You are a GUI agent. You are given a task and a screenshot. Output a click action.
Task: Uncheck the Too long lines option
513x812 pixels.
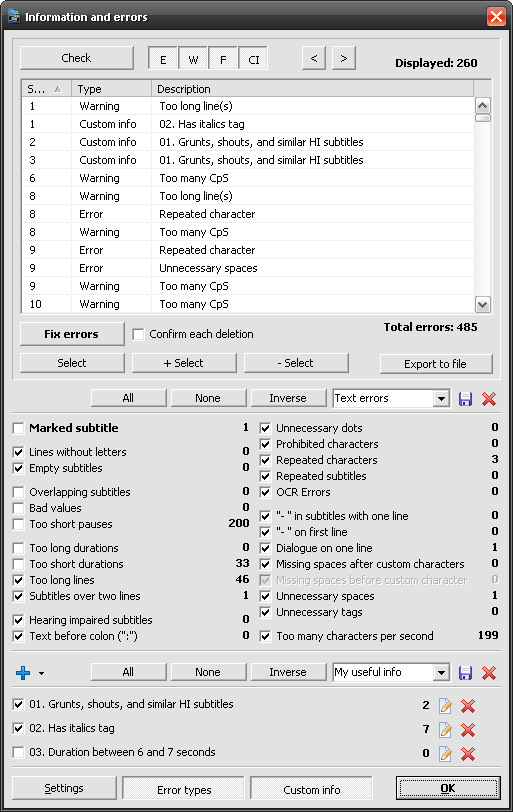tap(19, 580)
